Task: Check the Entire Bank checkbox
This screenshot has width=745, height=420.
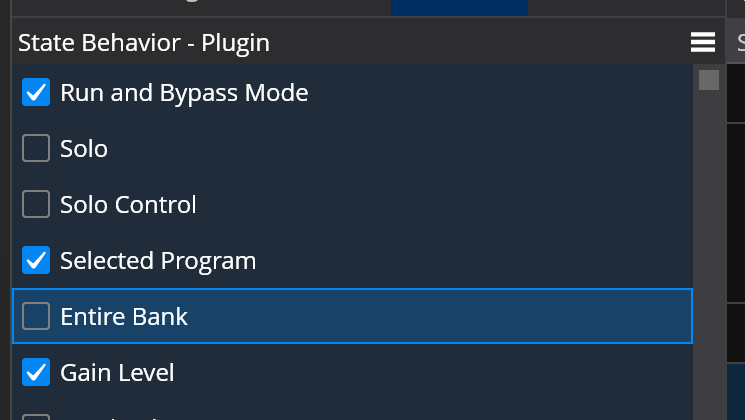Action: pos(36,317)
